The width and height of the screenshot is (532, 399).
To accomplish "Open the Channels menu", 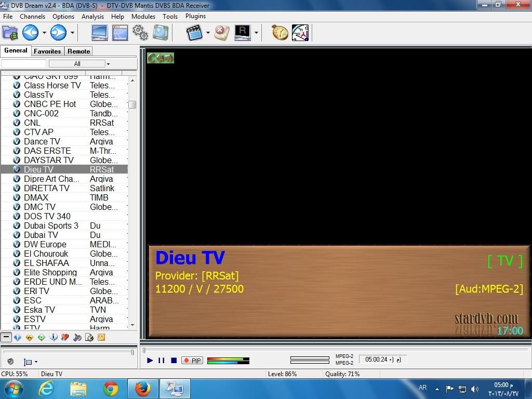I will [32, 16].
